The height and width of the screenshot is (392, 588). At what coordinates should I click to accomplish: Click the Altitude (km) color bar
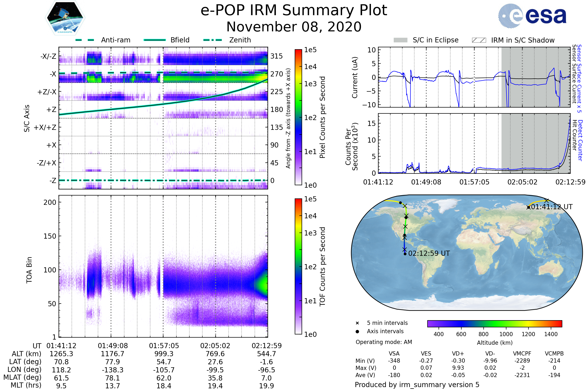[494, 323]
